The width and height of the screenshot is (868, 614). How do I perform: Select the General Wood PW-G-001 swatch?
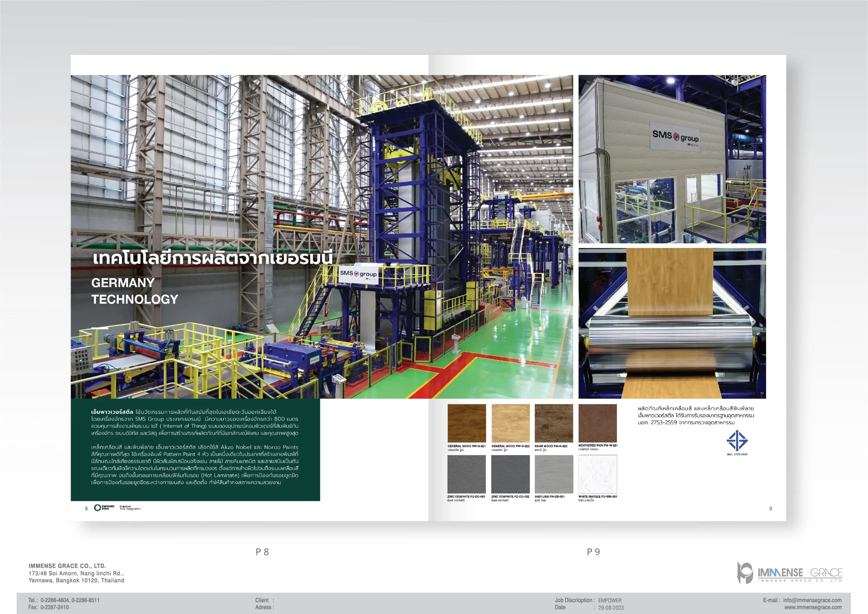(467, 423)
